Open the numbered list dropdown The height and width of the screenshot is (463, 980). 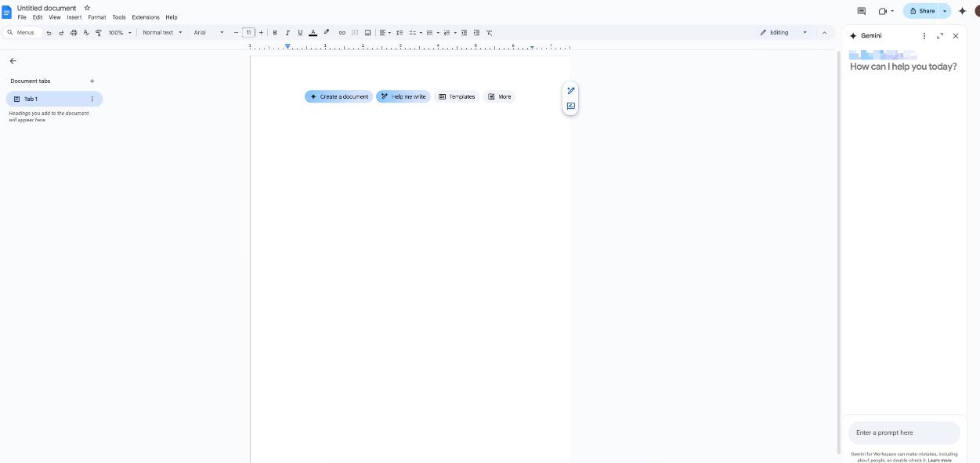click(x=450, y=33)
